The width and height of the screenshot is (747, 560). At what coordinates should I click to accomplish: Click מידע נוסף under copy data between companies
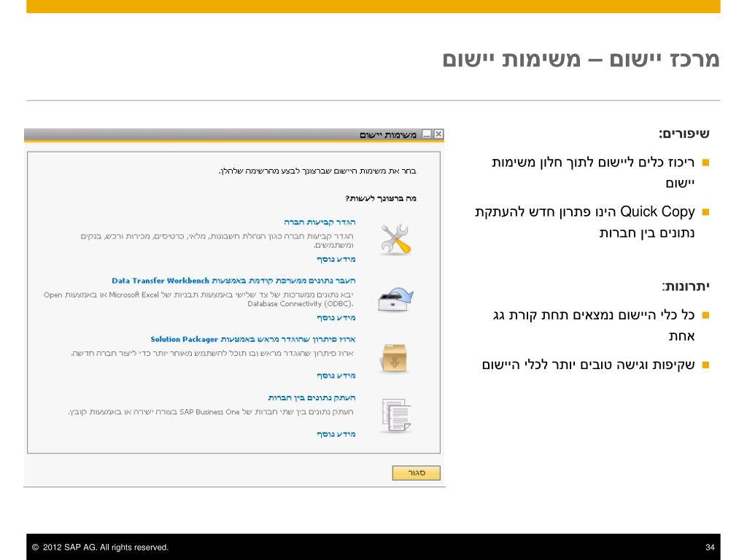tap(336, 434)
